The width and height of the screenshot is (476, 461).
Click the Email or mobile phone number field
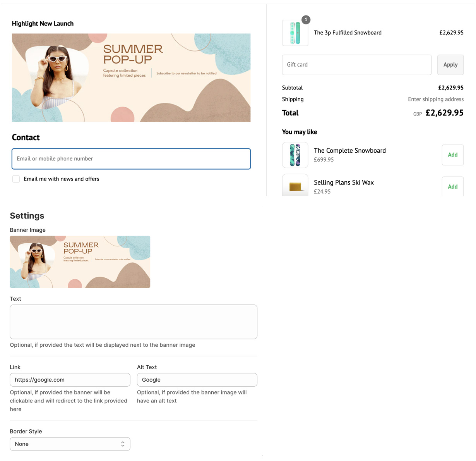[131, 159]
